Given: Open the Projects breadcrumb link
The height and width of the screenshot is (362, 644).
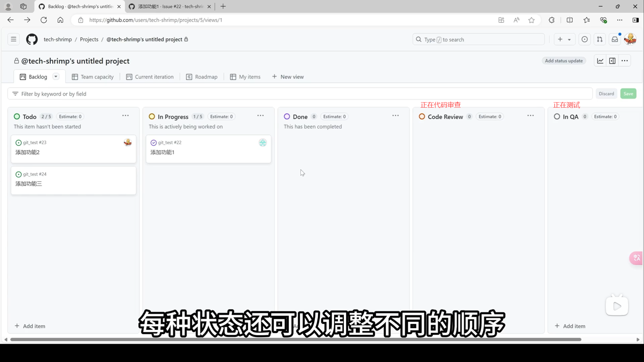Looking at the screenshot, I should pos(89,39).
